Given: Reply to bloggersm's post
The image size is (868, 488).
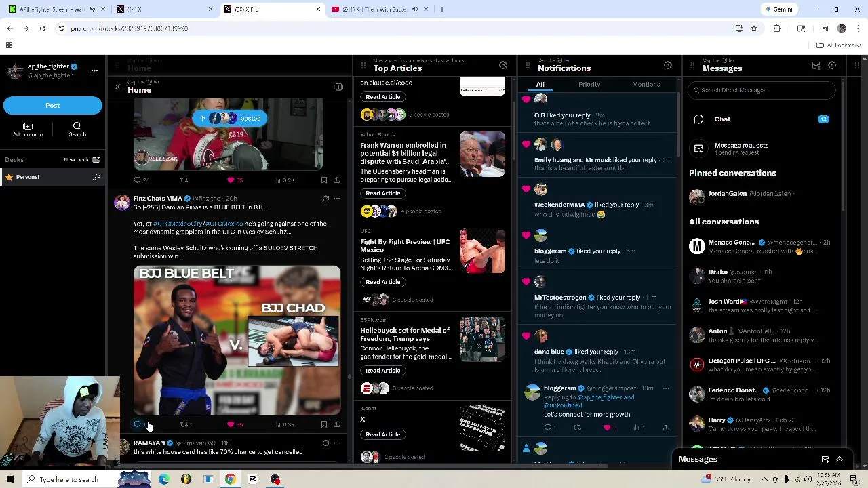Looking at the screenshot, I should tap(549, 428).
